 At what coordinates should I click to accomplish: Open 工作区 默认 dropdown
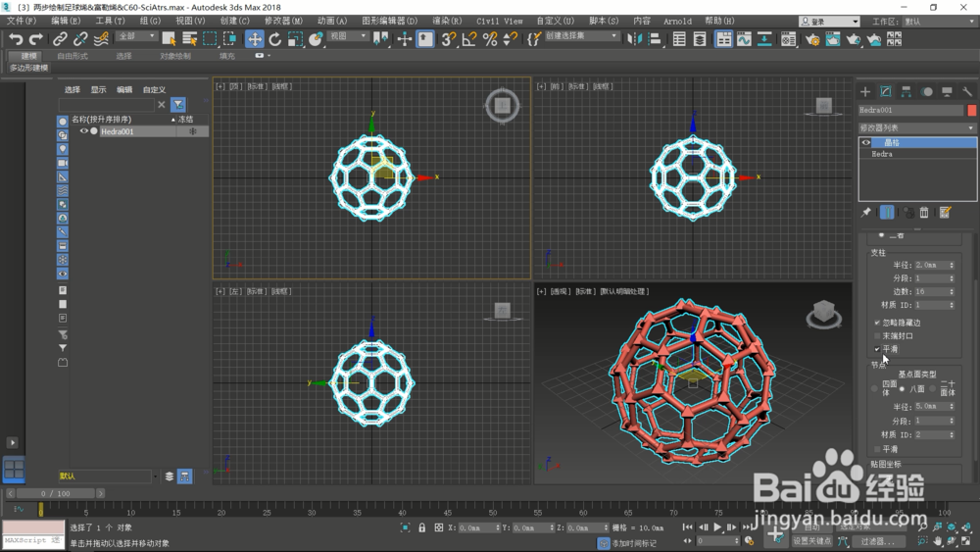[x=939, y=22]
